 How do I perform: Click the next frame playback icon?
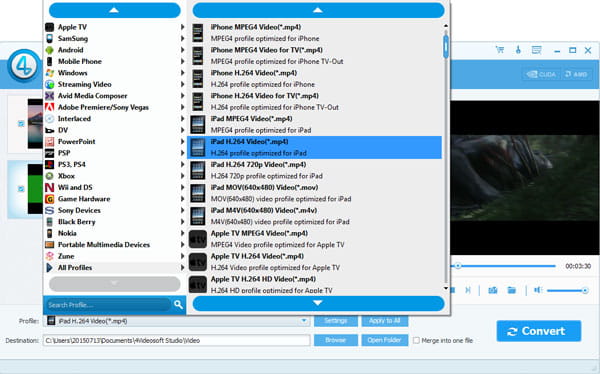click(x=468, y=291)
